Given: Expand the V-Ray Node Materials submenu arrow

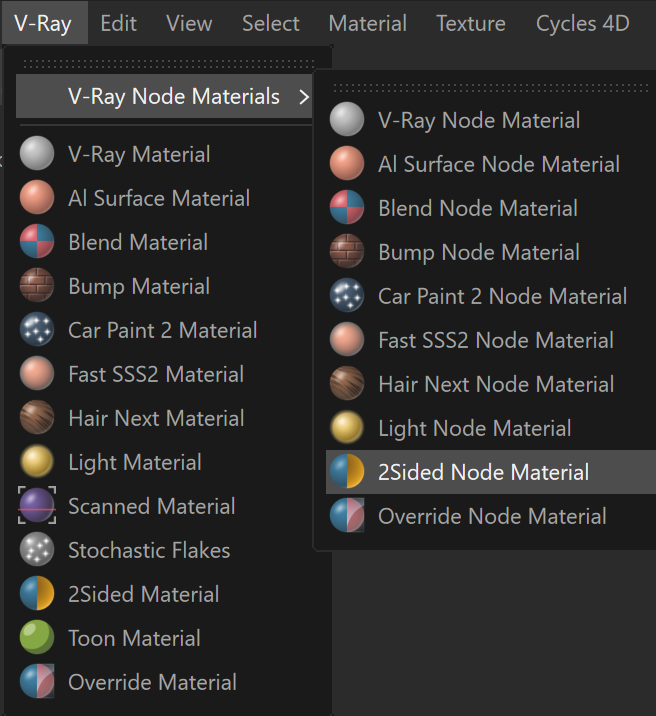Looking at the screenshot, I should pyautogui.click(x=304, y=96).
